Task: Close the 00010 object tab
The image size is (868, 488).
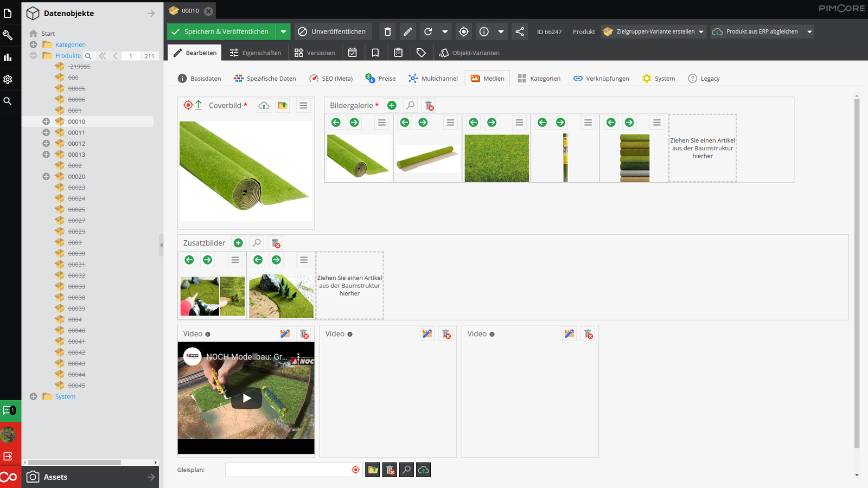Action: click(208, 11)
